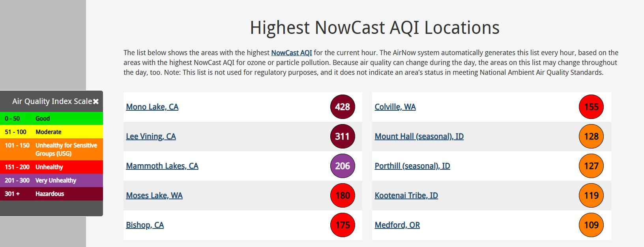Open the Lee Vining, CA location link
644x247 pixels.
pos(151,136)
